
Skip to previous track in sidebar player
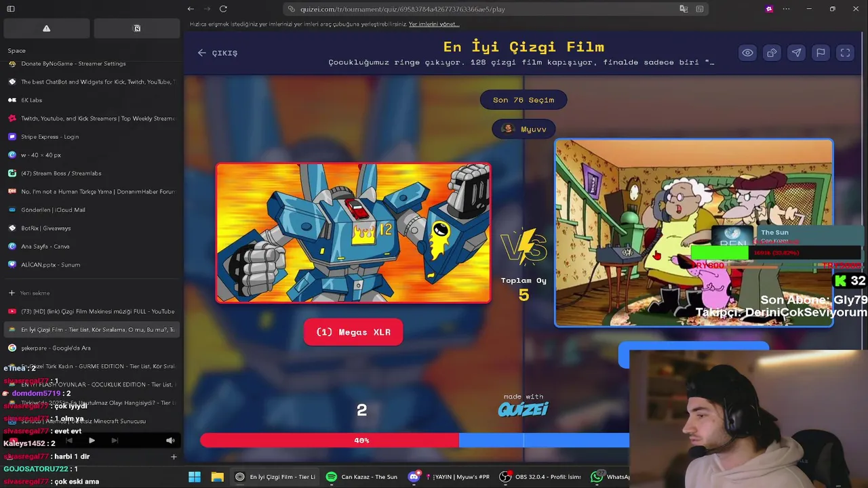[68, 441]
